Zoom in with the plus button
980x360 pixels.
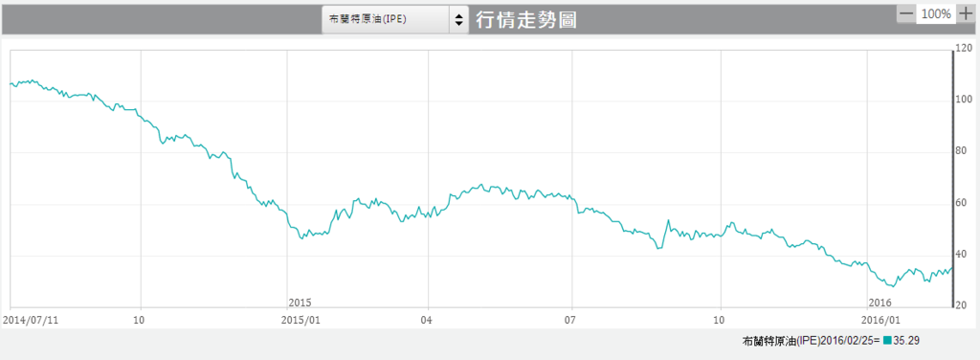[966, 13]
